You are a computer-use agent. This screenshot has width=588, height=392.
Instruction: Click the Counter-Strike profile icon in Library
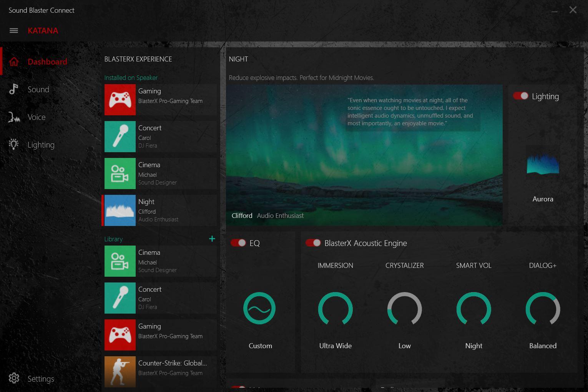point(120,371)
